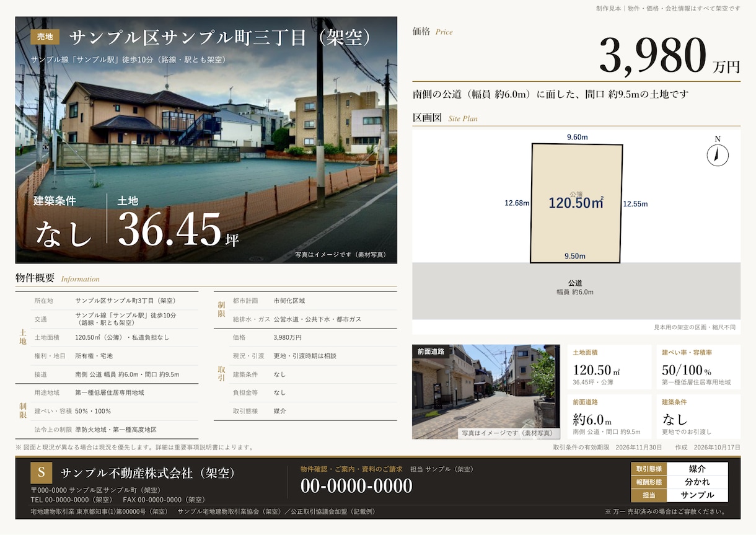This screenshot has width=756, height=535.
Task: Click the company logo S badge
Action: click(42, 472)
